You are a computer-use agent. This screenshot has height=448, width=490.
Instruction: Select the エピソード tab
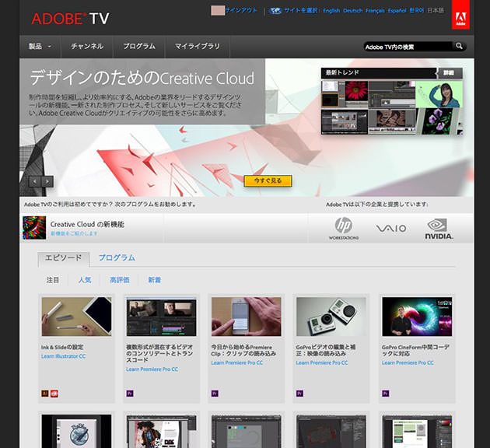[64, 259]
